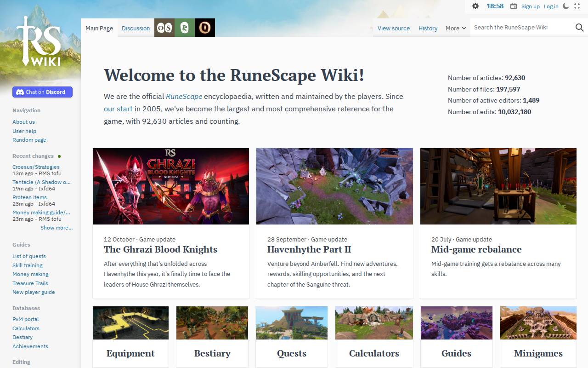Screen dimensions: 588x368
Task: Open the Ghrazi Blood Knights banner image
Action: click(171, 186)
